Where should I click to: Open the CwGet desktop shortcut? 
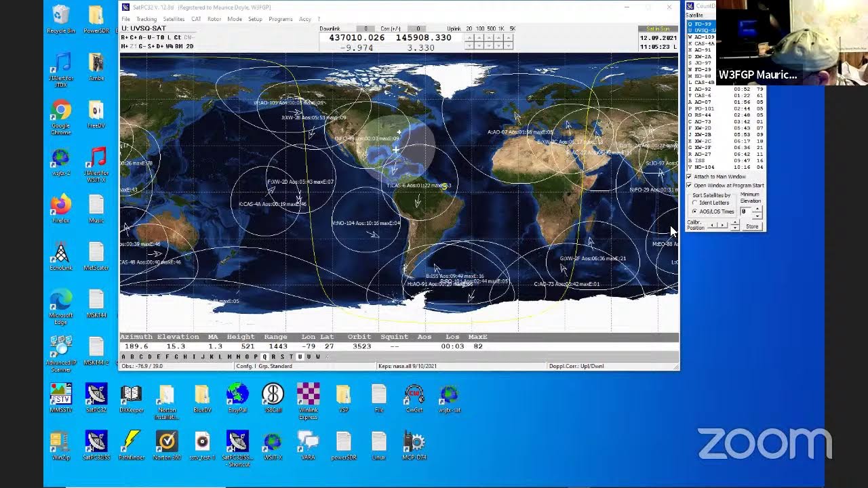[x=414, y=398]
